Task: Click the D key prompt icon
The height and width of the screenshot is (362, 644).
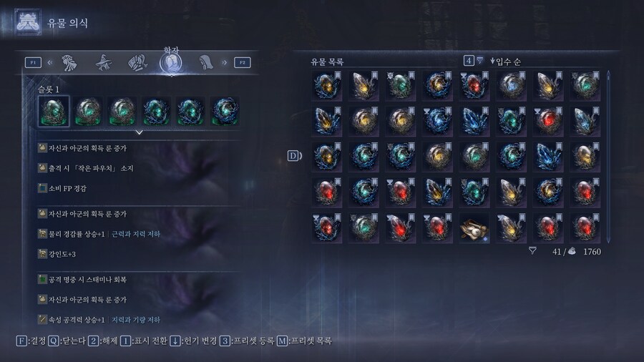Action: (x=294, y=155)
